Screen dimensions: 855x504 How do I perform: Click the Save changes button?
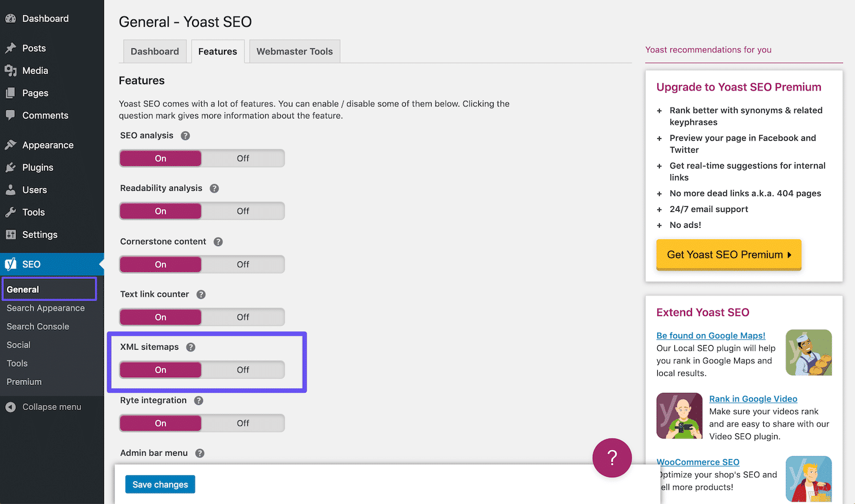pyautogui.click(x=160, y=485)
